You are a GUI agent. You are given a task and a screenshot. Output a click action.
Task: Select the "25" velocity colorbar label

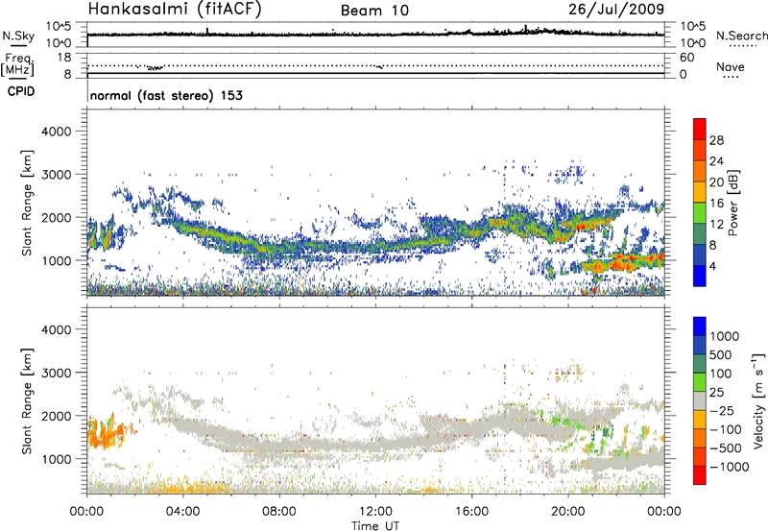coord(716,393)
